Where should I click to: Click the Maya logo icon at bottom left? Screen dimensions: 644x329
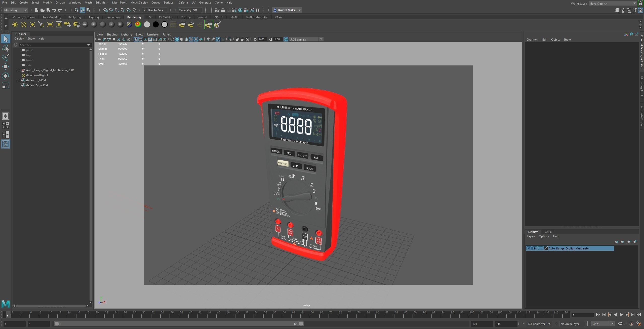click(x=6, y=304)
